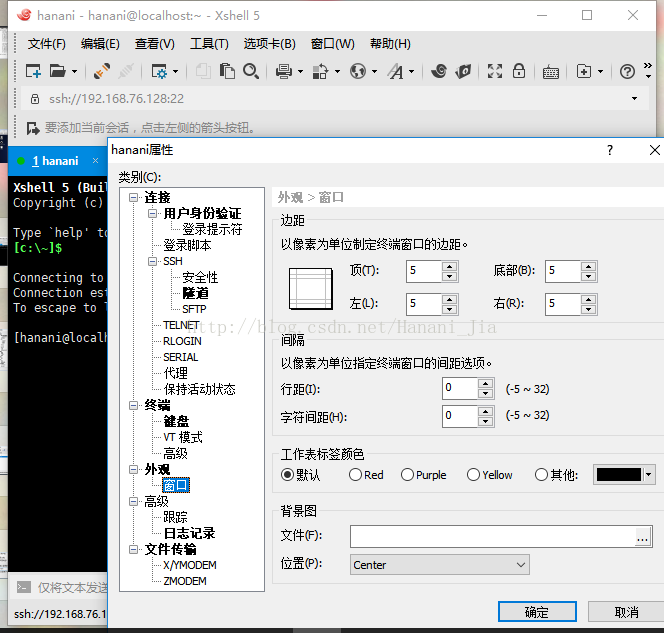This screenshot has height=633, width=664.
Task: Collapse the 文件传输 tree node
Action: tap(133, 549)
